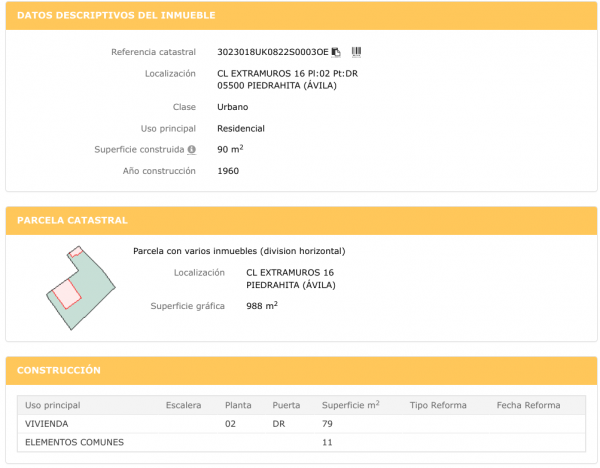
Task: Click the Fecha Reforma column header
Action: pyautogui.click(x=528, y=405)
